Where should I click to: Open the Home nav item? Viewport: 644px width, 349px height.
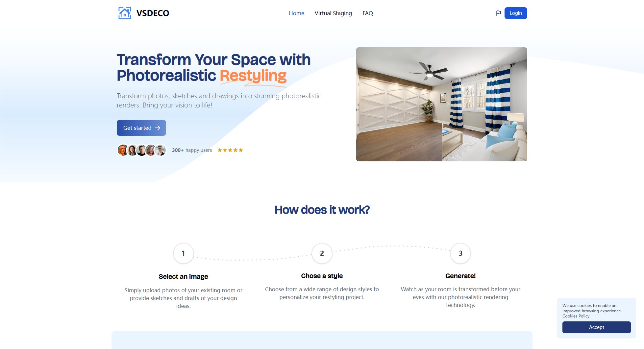(x=296, y=13)
